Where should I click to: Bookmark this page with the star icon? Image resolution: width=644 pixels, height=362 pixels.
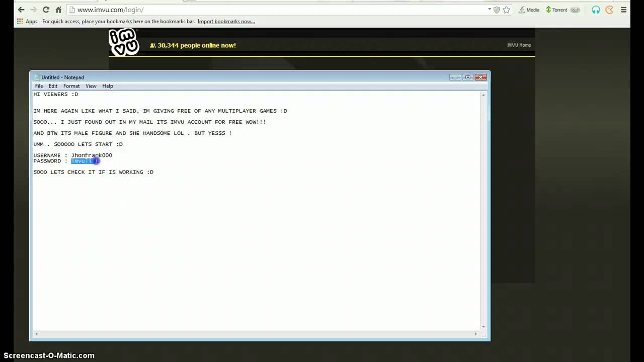tap(506, 10)
